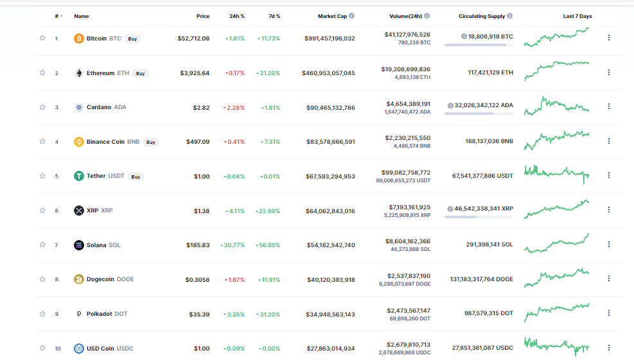Star Tether for watchlist
This screenshot has height=364, width=634.
42,176
